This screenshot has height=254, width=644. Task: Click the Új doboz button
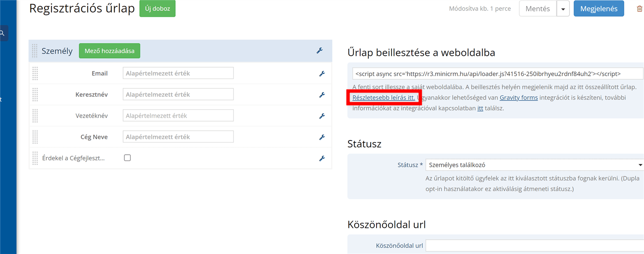click(x=158, y=8)
